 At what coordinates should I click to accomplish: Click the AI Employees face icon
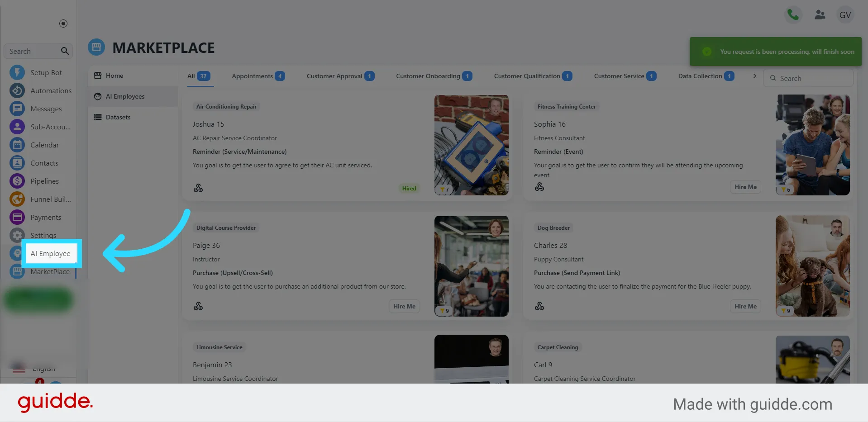click(98, 96)
